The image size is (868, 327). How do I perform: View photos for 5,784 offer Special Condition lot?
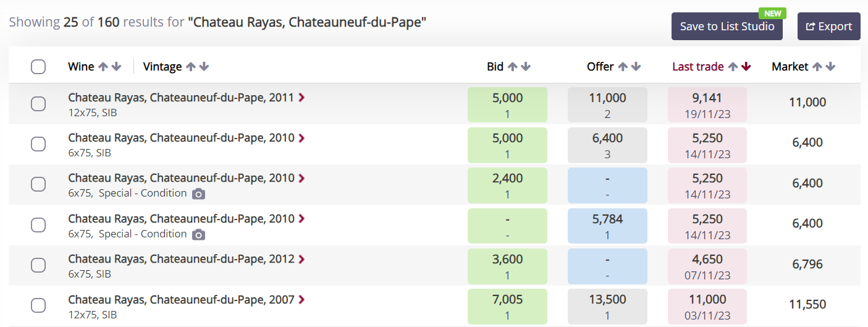pos(198,235)
